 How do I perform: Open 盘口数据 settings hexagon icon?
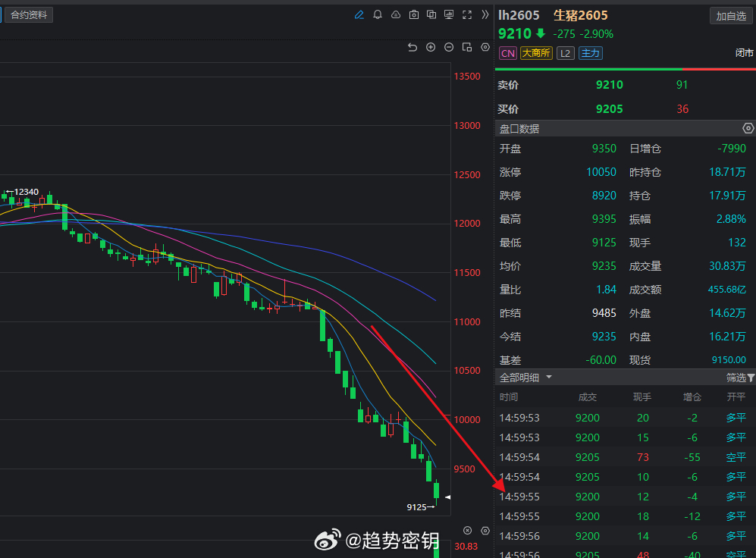[748, 128]
